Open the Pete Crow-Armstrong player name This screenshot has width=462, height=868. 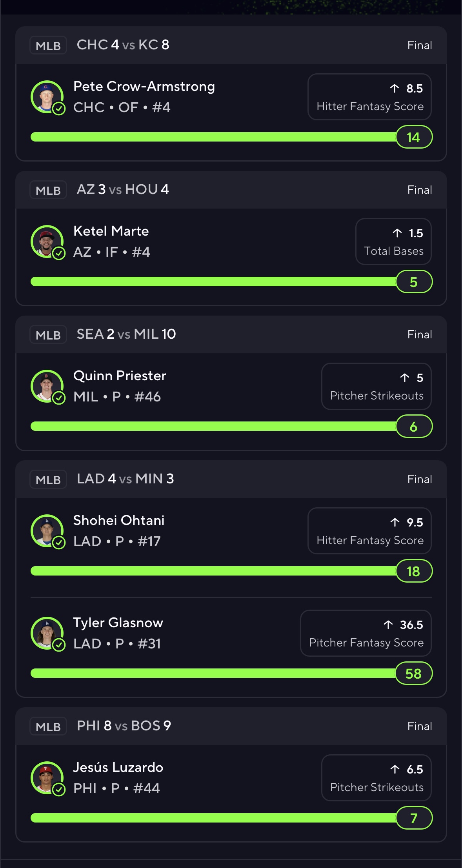click(x=144, y=86)
